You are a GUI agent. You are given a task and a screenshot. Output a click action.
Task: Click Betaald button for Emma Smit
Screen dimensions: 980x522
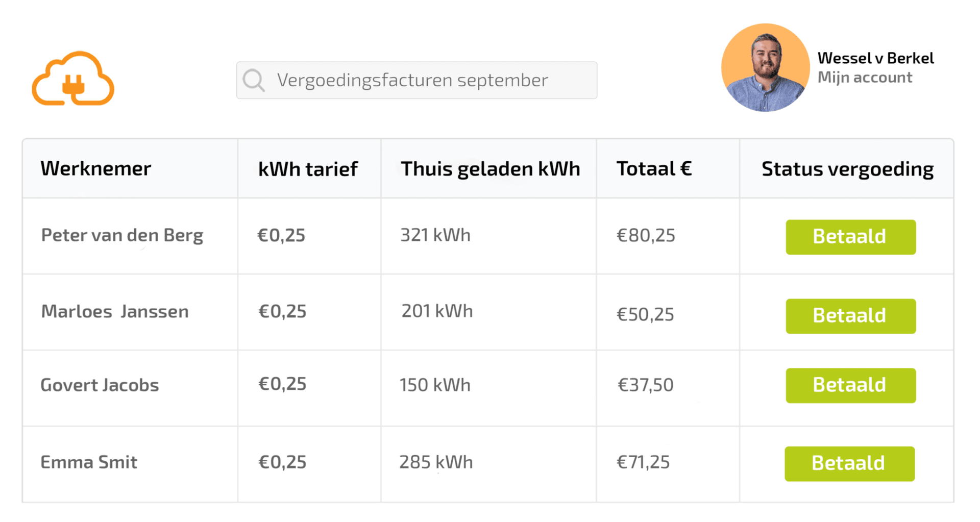[849, 463]
